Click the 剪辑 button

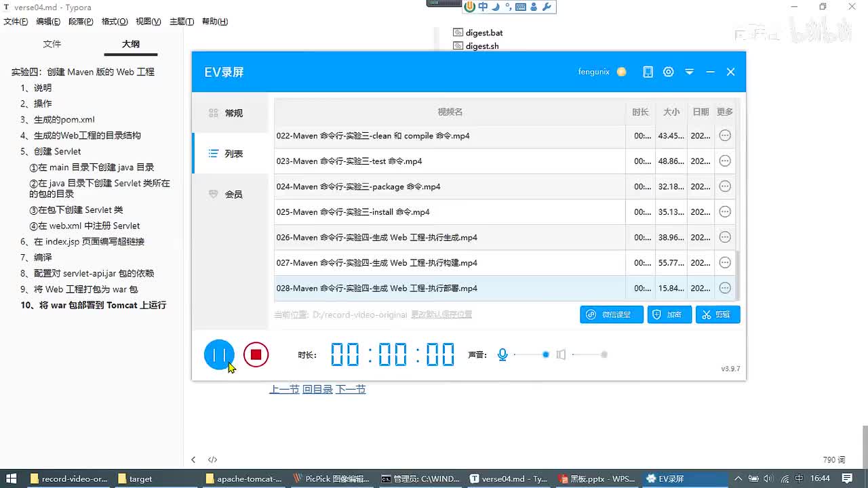click(x=717, y=314)
